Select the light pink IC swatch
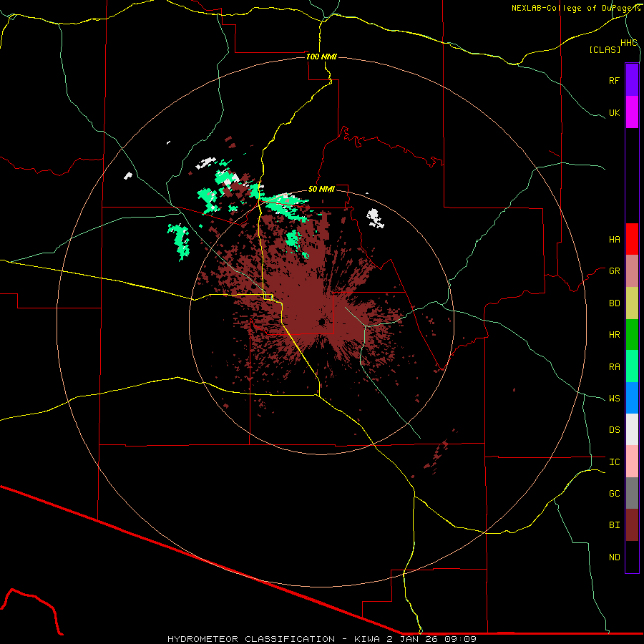Screen dimensions: 644x644 pyautogui.click(x=632, y=462)
